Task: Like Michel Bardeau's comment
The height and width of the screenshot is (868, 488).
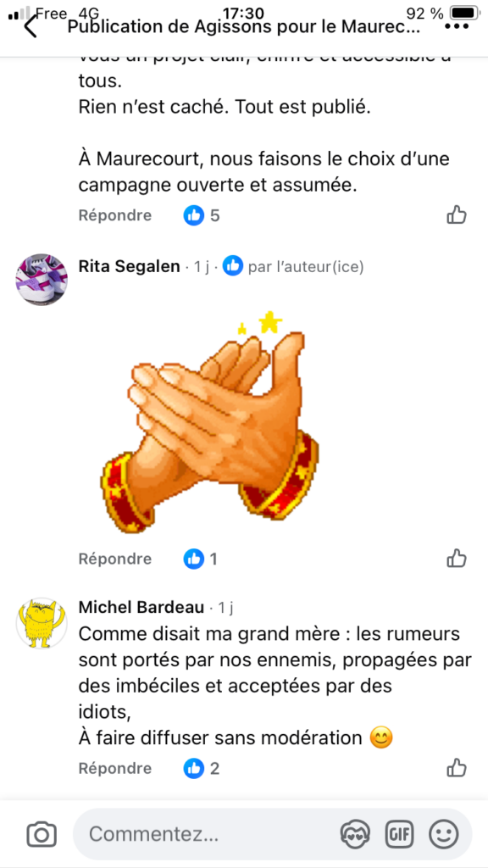Action: (457, 768)
